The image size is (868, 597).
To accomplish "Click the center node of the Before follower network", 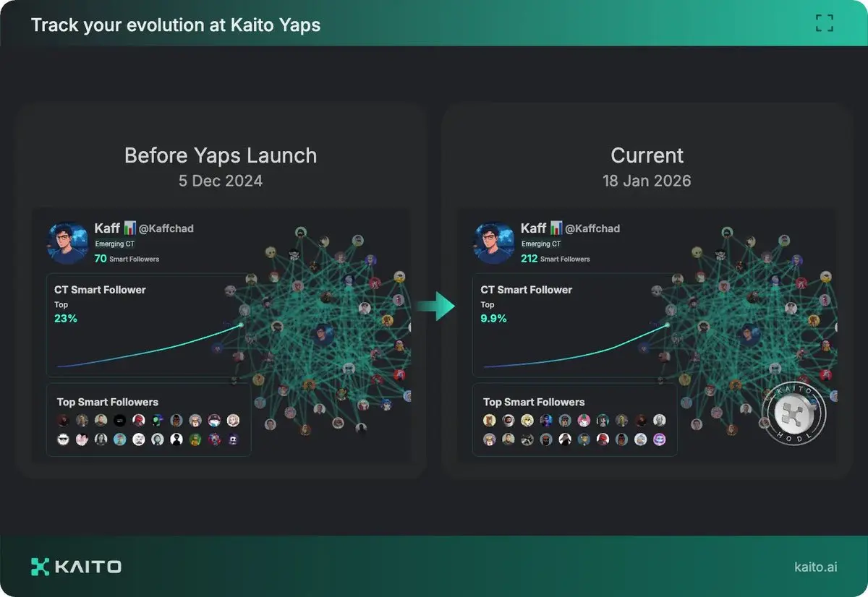I will (x=323, y=335).
